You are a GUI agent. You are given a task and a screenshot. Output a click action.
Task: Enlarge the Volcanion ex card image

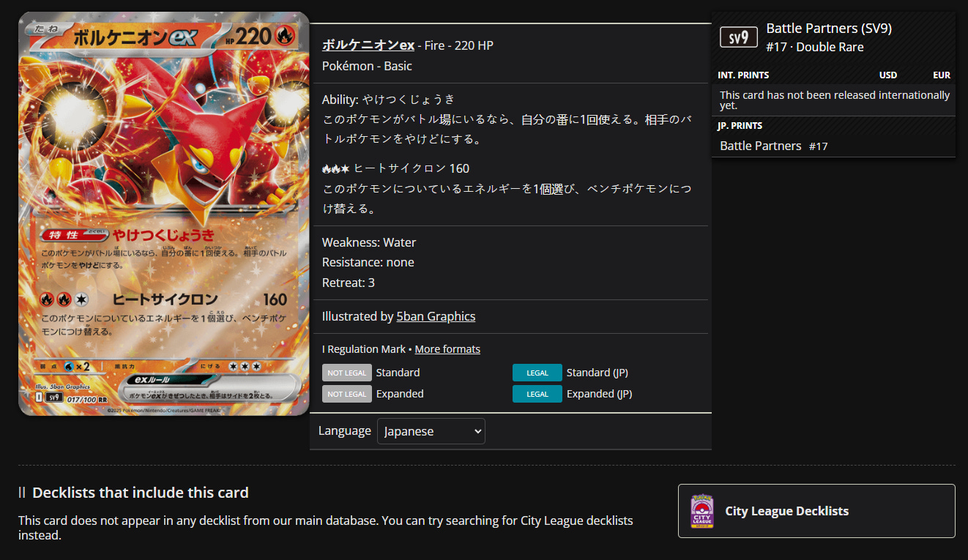tap(164, 214)
